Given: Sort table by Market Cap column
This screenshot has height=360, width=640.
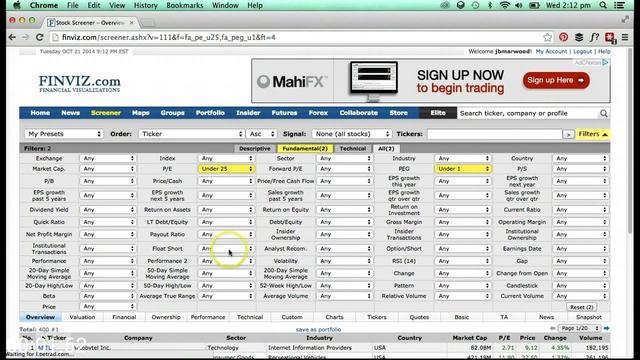Looking at the screenshot, I should (469, 338).
